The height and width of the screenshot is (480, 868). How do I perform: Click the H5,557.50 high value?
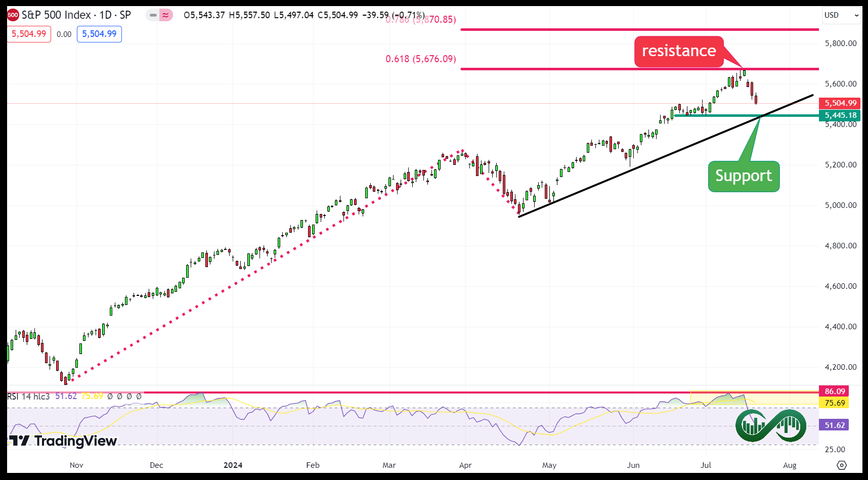tap(249, 15)
